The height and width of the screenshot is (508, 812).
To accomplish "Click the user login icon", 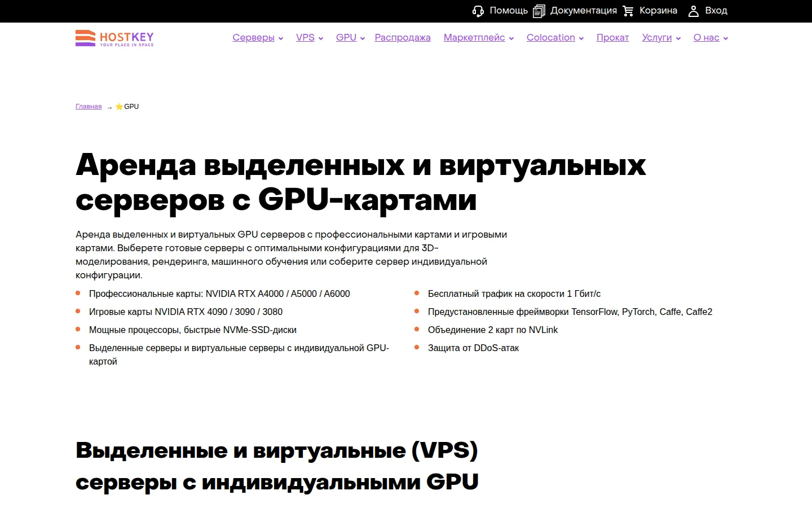I will (694, 11).
